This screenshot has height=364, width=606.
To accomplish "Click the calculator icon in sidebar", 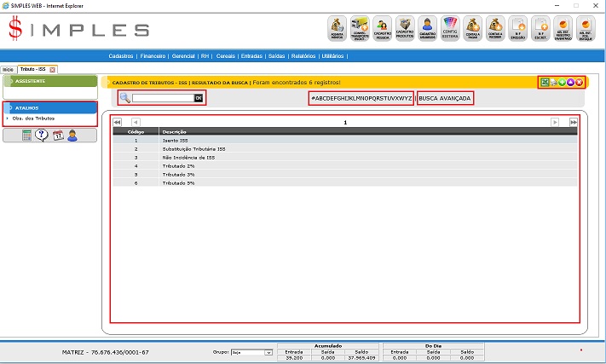I will pyautogui.click(x=27, y=136).
